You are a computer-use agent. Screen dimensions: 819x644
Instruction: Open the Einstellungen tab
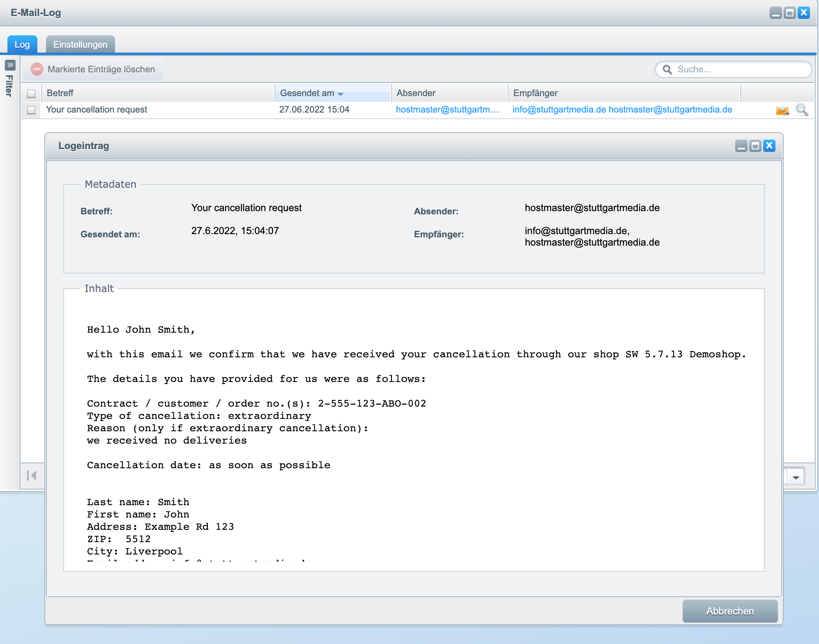[81, 44]
